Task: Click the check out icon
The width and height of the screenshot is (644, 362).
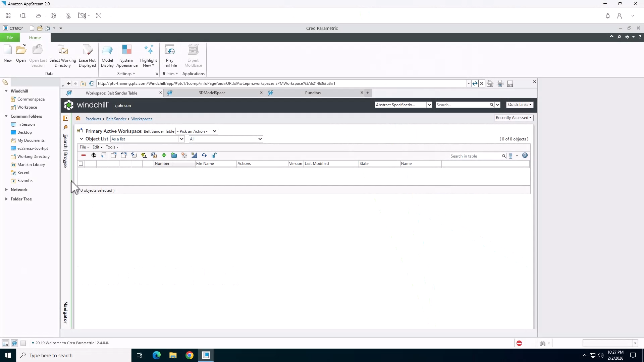Action: 114,155
